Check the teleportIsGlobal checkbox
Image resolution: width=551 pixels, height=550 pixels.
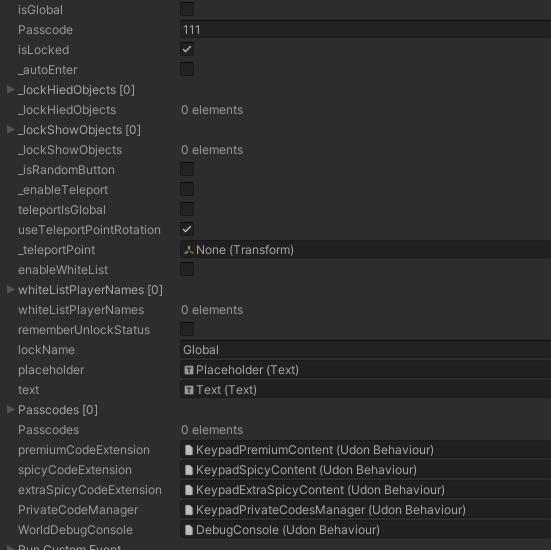187,210
